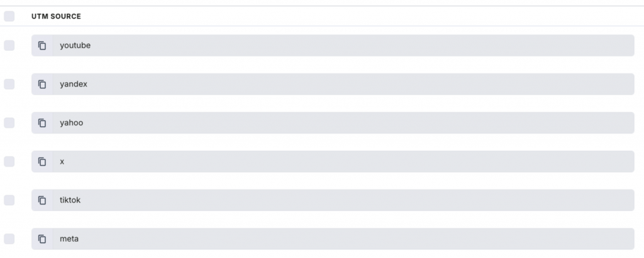Image resolution: width=644 pixels, height=258 pixels.
Task: Focus the youtube text field
Action: tap(343, 46)
